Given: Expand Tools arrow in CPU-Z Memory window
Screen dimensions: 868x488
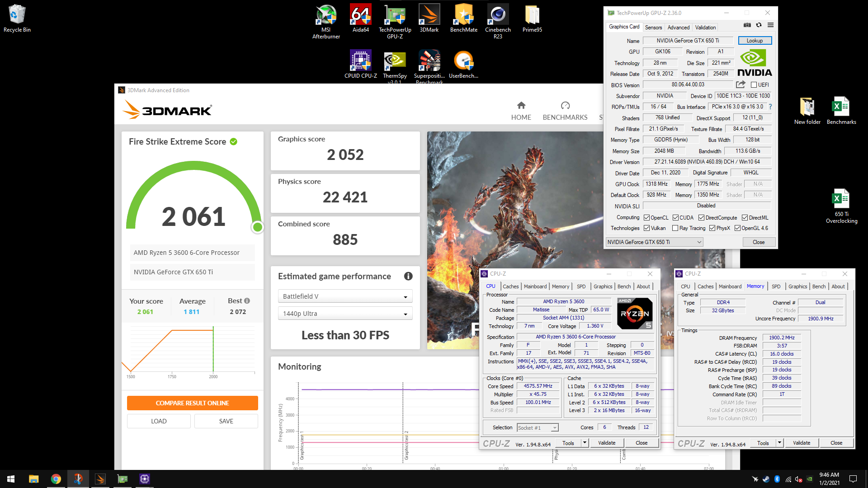Looking at the screenshot, I should 779,443.
